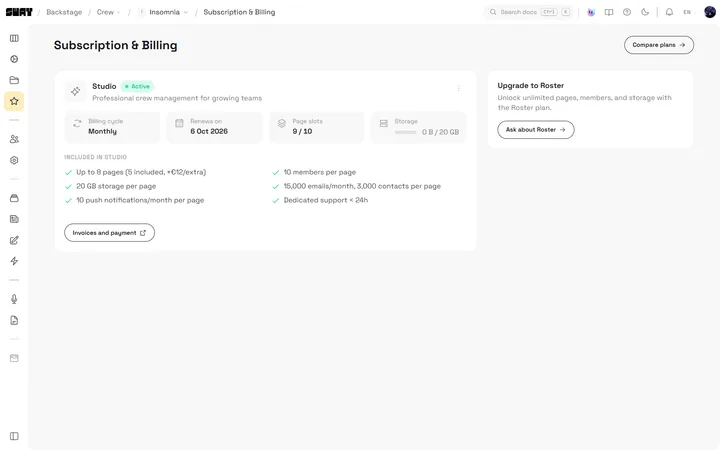Viewport: 720px width, 450px height.
Task: Open the inbox tray sidebar icon
Action: pos(14,198)
